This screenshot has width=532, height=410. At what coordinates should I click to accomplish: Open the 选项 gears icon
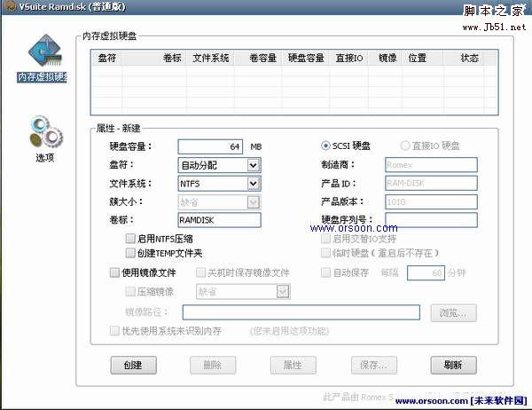[x=46, y=131]
